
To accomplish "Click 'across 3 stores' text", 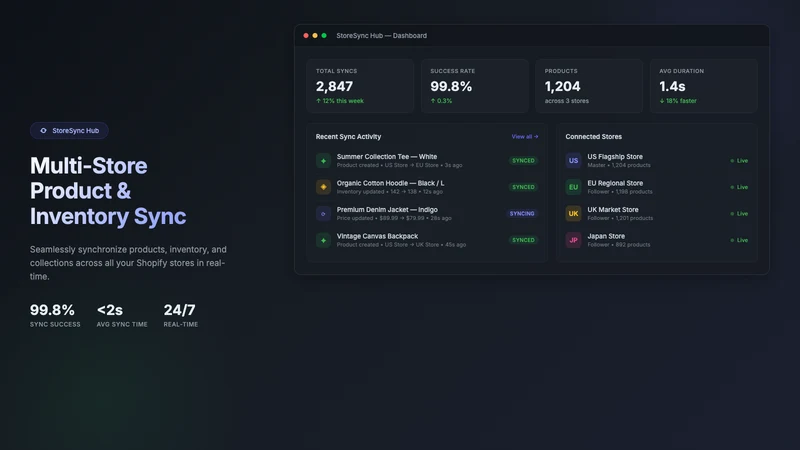I will (x=566, y=101).
